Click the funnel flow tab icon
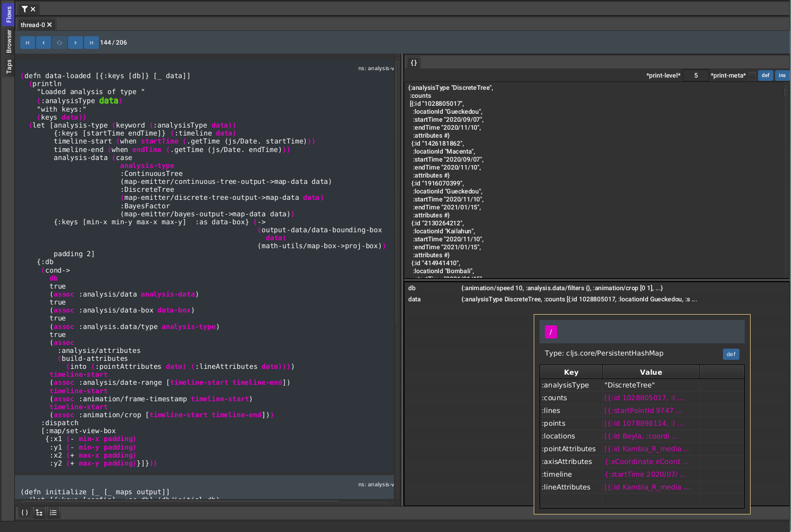The width and height of the screenshot is (791, 532). 24,9
